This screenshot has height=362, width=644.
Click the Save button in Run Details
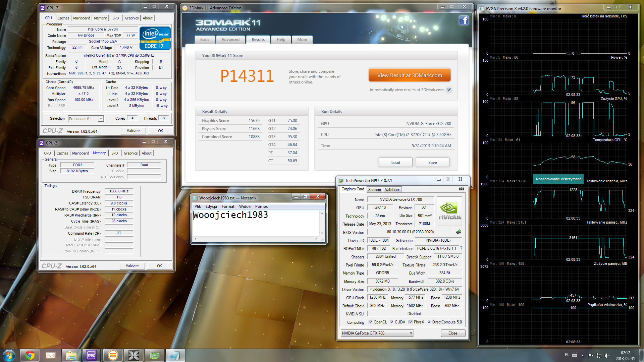click(x=432, y=163)
